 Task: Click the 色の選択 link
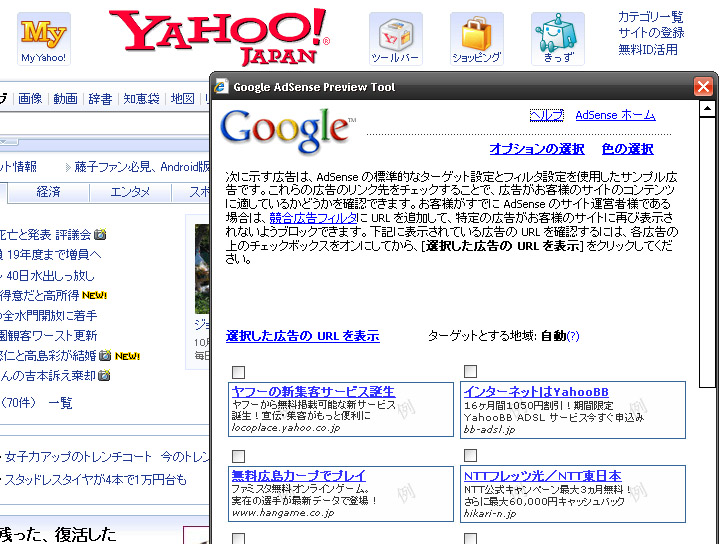[x=628, y=149]
